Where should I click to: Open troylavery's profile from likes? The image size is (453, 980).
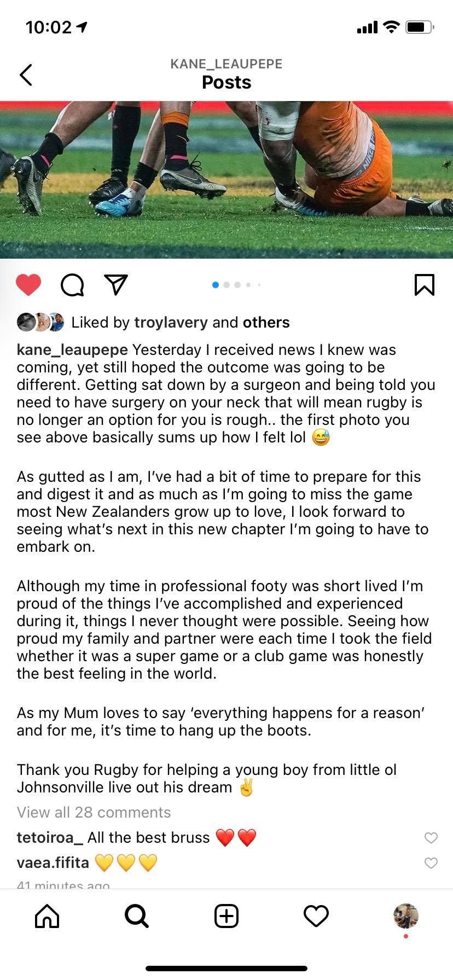click(x=171, y=322)
